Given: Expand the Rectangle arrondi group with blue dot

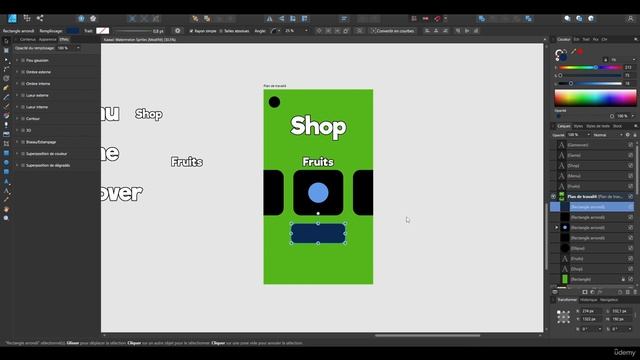Looking at the screenshot, I should 556,227.
